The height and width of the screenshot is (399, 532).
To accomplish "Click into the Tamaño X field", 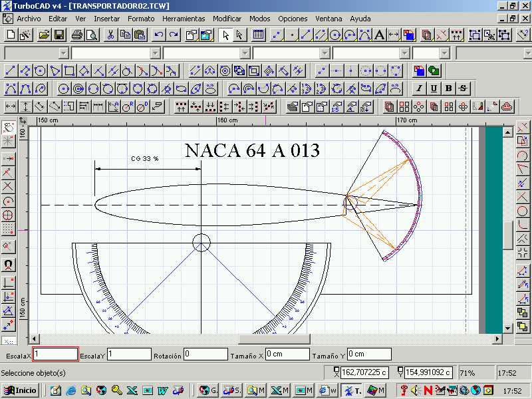I will pyautogui.click(x=287, y=354).
